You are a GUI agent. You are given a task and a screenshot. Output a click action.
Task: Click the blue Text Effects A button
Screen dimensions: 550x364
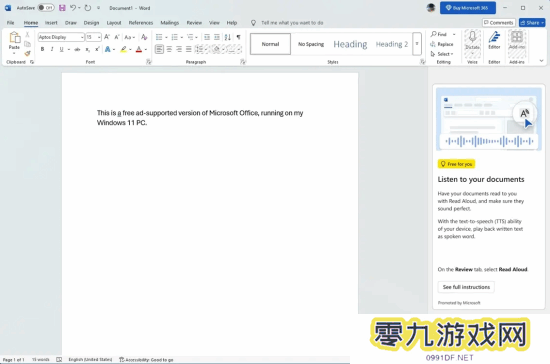(108, 49)
